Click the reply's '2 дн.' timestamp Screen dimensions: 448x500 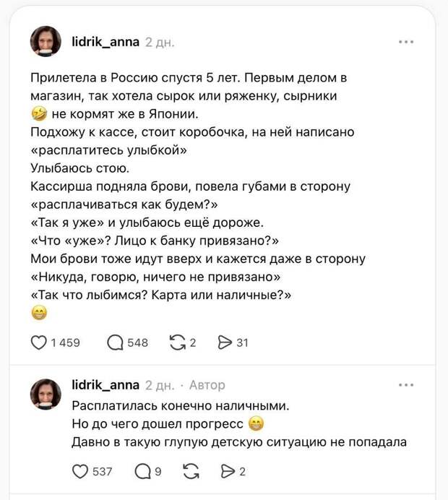point(160,386)
